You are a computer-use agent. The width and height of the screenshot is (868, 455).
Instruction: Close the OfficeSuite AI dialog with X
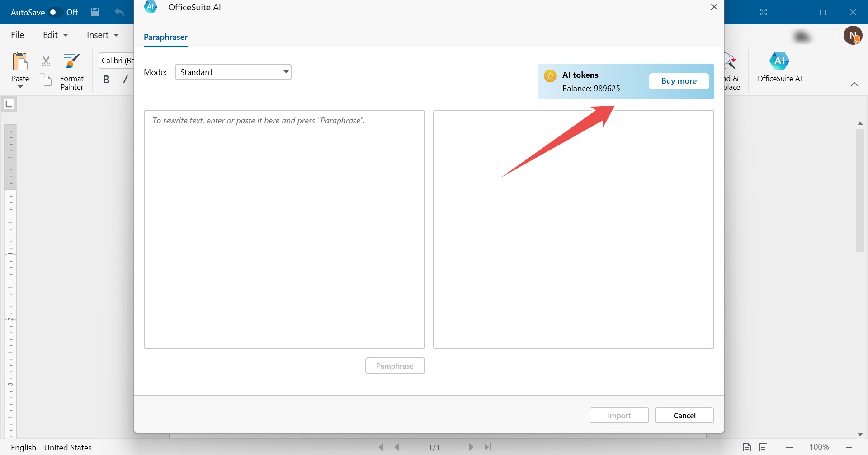[x=714, y=7]
